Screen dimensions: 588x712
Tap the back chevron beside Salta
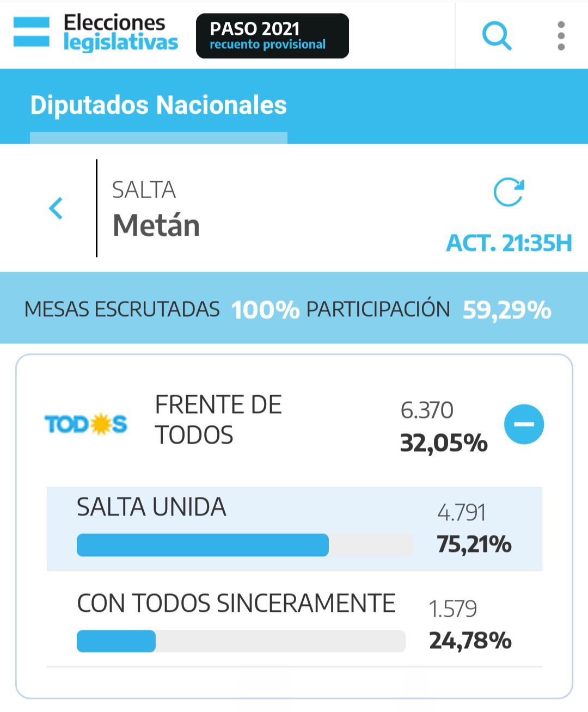click(x=56, y=208)
